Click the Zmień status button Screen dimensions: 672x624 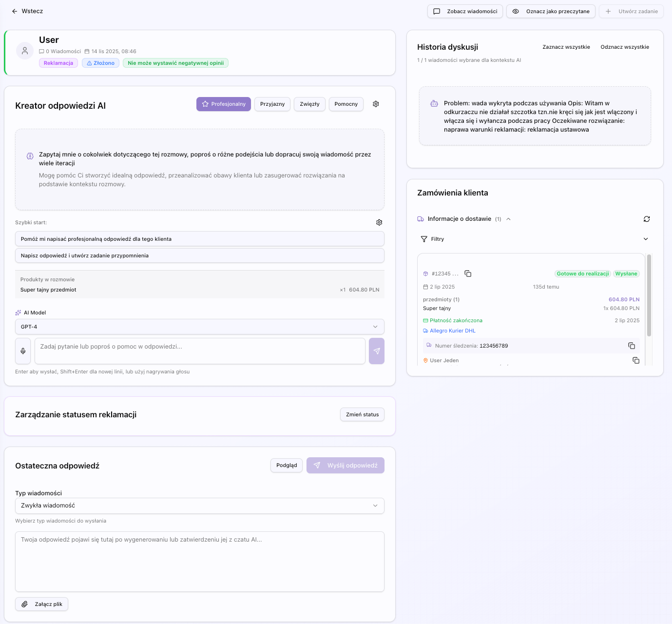coord(362,414)
